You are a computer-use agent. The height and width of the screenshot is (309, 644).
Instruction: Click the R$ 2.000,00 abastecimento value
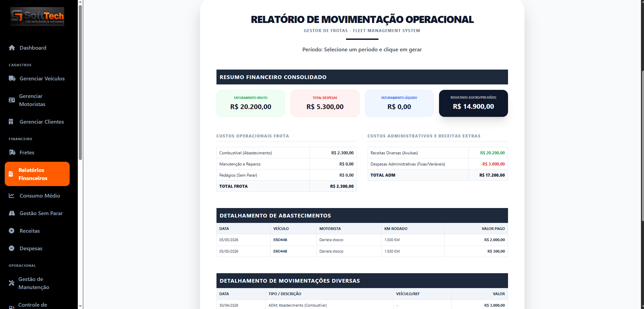[x=495, y=240]
